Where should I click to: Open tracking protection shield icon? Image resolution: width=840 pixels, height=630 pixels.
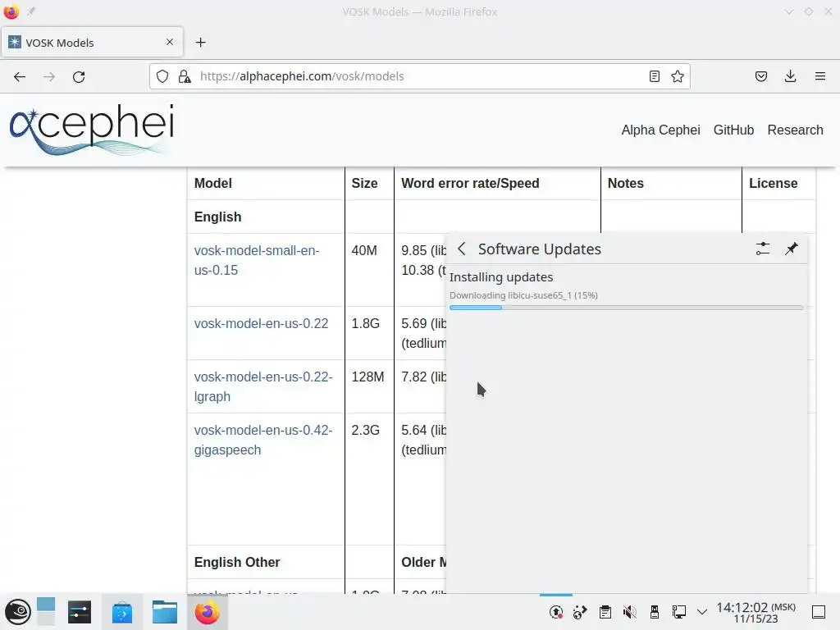(x=162, y=76)
